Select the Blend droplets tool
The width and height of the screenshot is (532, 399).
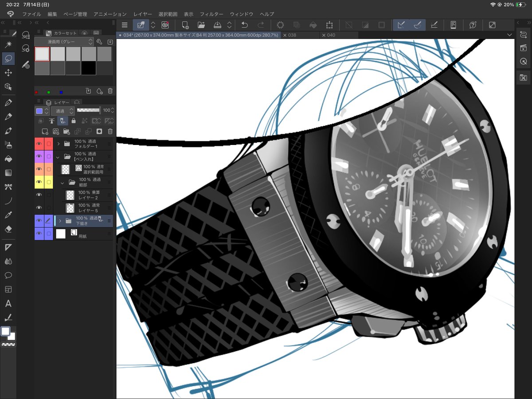[x=8, y=261]
